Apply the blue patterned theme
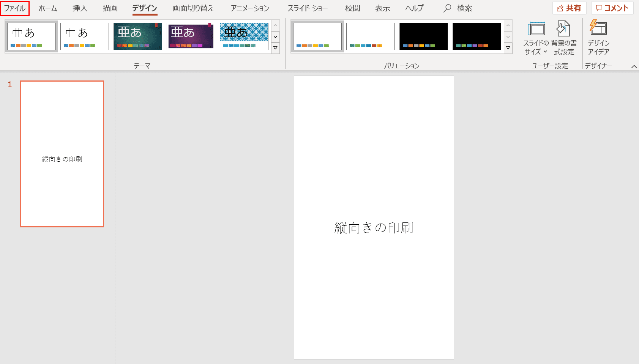This screenshot has height=364, width=639. coord(244,36)
